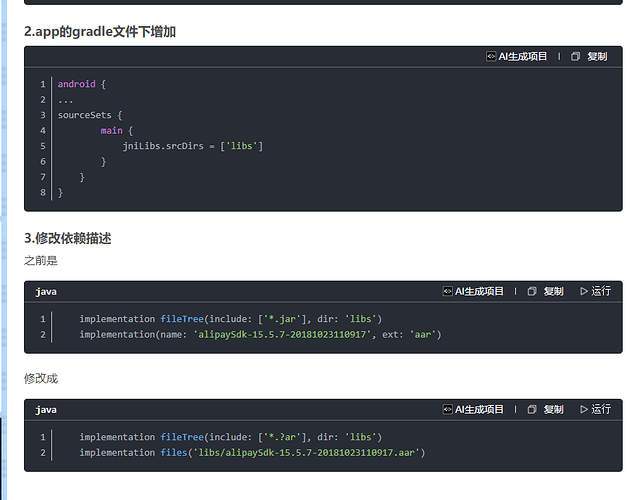Click the 'sourceSets {' code line
Viewport: 634px width, 500px height.
click(90, 115)
